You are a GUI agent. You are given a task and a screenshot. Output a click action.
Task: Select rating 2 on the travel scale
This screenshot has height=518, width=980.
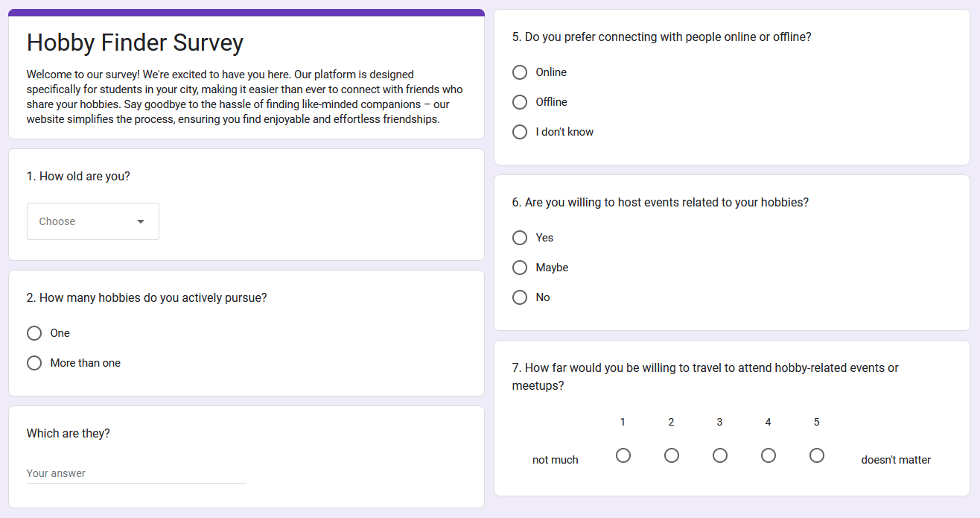tap(671, 455)
